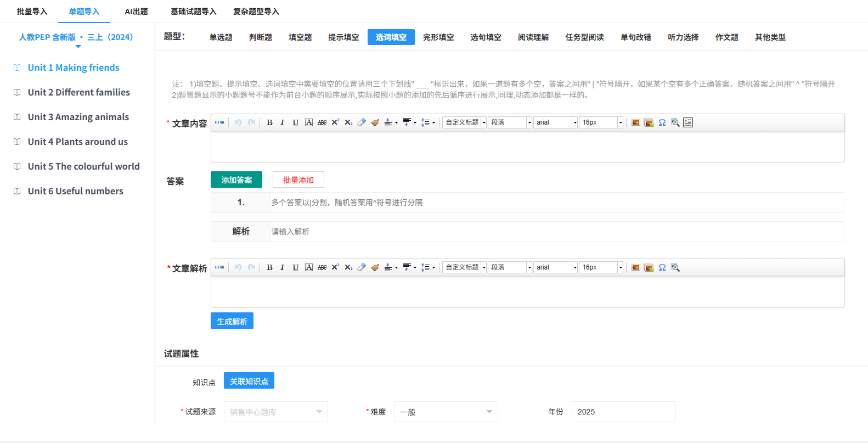
Task: Click eraser clear-format icon in 文章解析 toolbar
Action: (x=362, y=267)
